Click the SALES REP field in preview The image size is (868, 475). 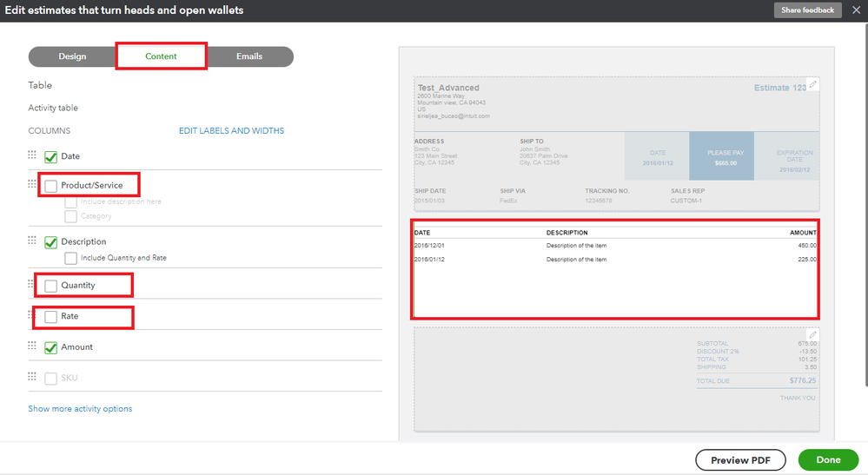click(x=687, y=195)
